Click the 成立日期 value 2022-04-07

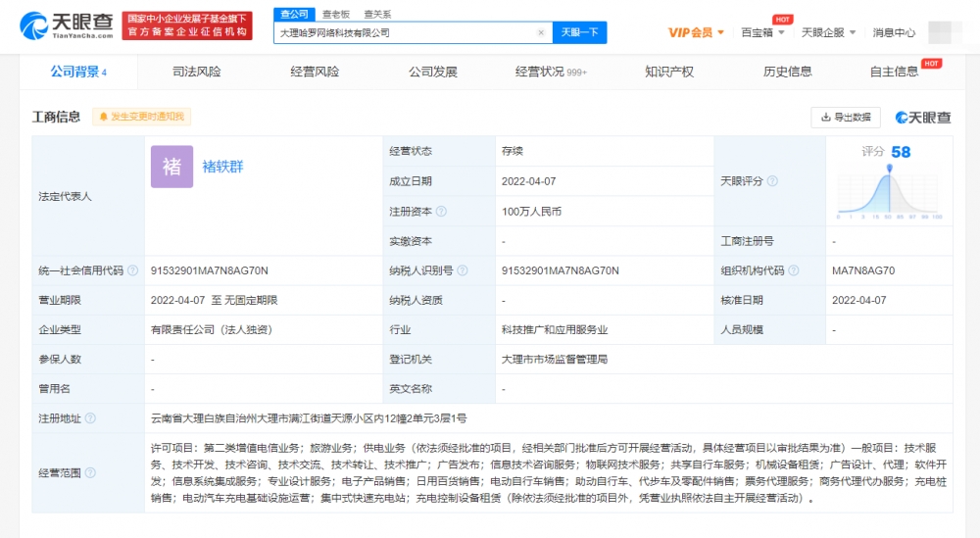[x=529, y=181]
